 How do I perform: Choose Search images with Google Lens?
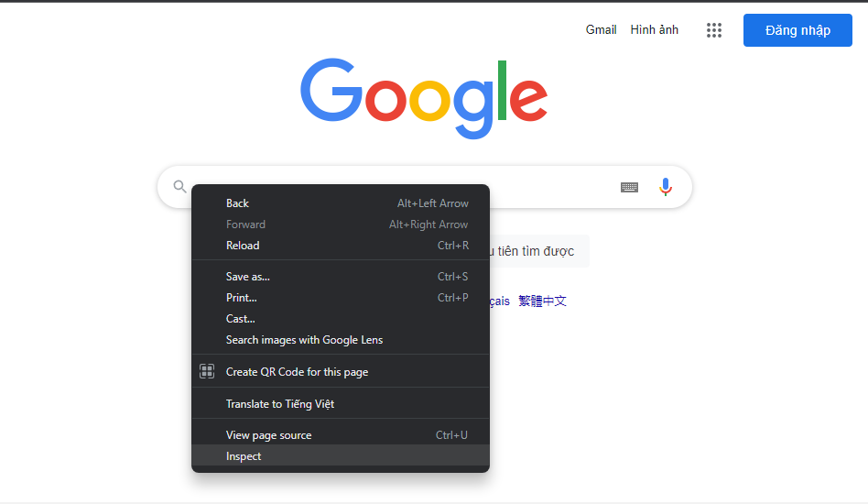[x=341, y=339]
